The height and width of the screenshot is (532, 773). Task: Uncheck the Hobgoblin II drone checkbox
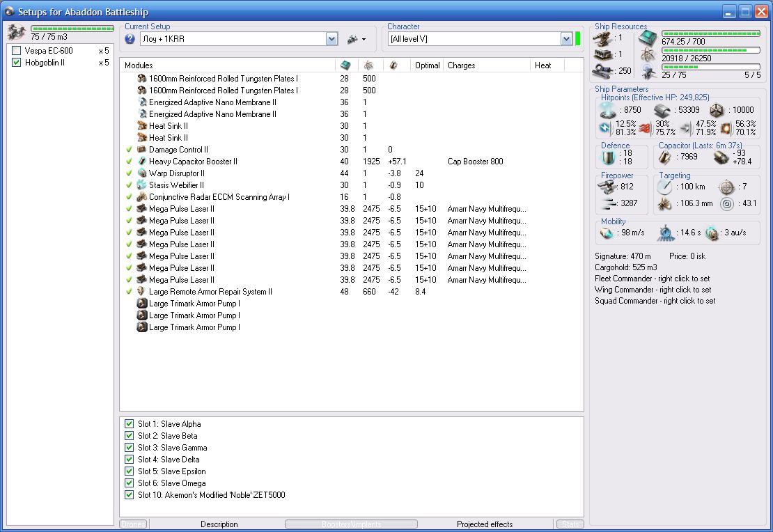coord(17,63)
